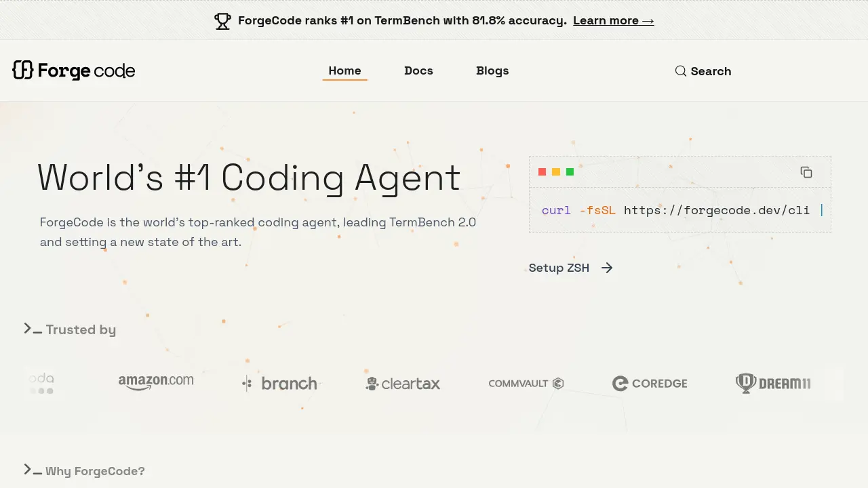Click the arrow beside Setup ZSH
This screenshot has width=868, height=488.
(607, 268)
